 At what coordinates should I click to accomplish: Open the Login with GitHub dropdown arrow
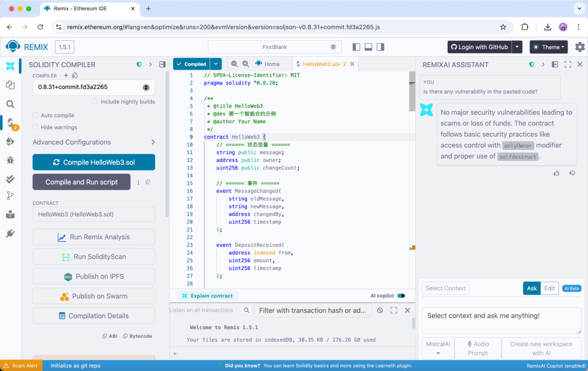(517, 47)
